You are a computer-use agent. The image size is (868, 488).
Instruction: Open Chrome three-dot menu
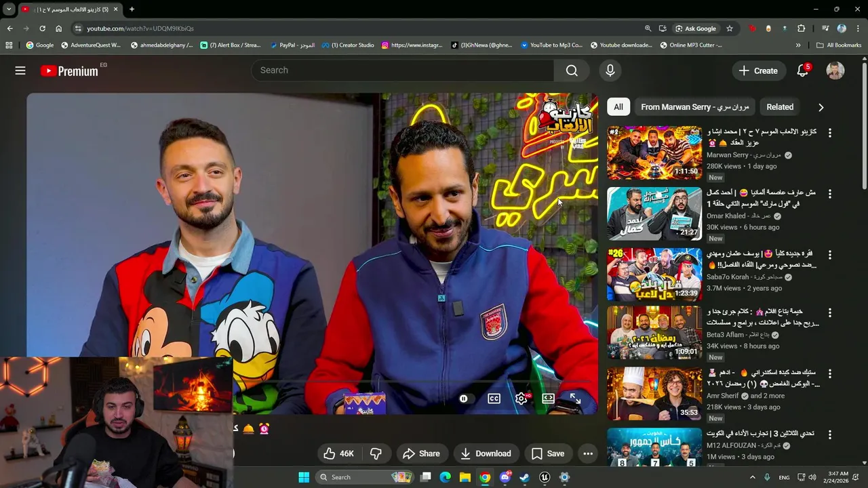tap(858, 28)
